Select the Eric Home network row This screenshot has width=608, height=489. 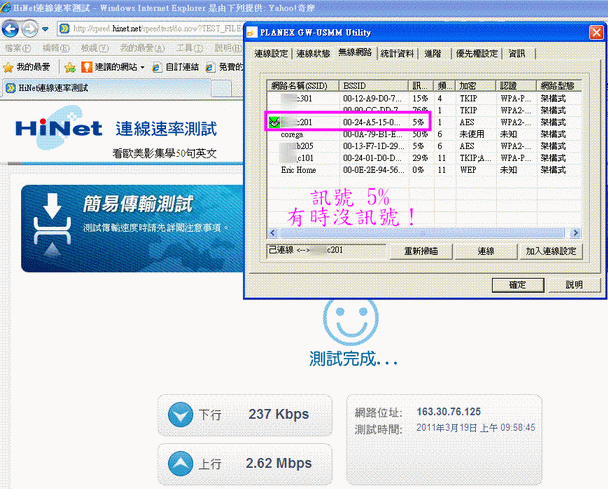coord(424,170)
